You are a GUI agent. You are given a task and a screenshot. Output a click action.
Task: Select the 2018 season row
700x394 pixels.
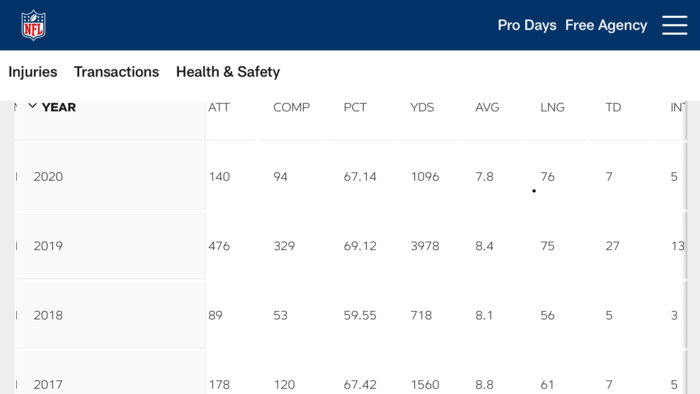350,315
